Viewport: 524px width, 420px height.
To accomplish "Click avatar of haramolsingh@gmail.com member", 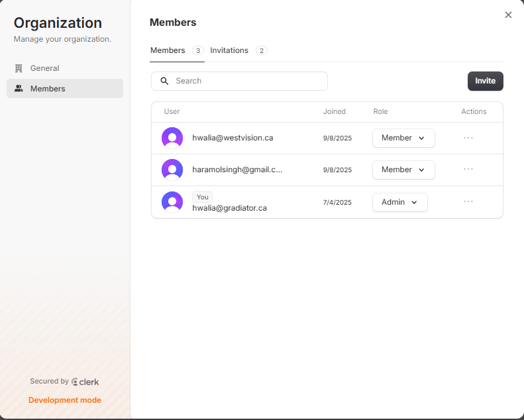I will click(172, 170).
